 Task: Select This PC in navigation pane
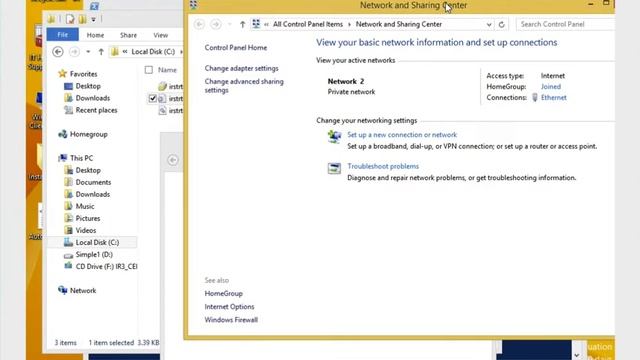pyautogui.click(x=81, y=158)
